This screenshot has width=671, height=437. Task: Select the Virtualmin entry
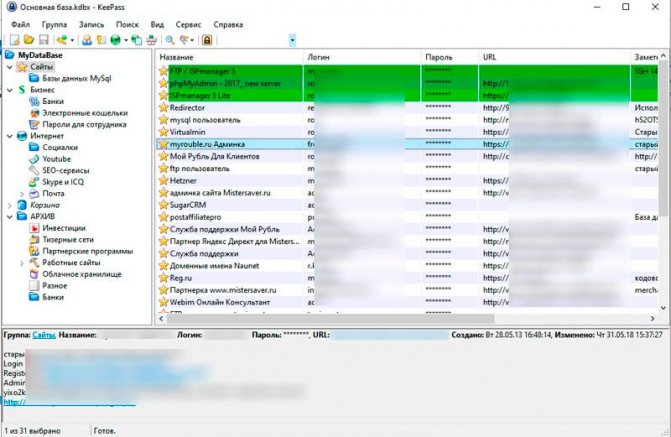point(407,132)
